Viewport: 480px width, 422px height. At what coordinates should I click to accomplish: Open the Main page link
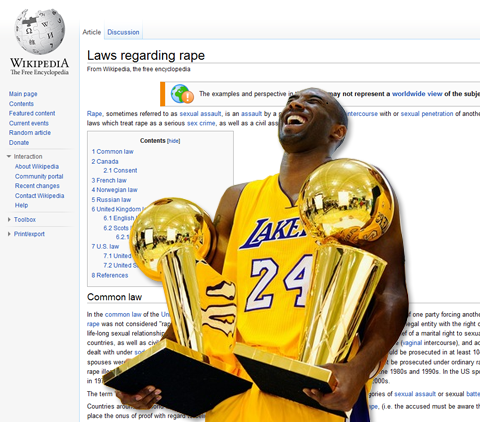pos(23,94)
